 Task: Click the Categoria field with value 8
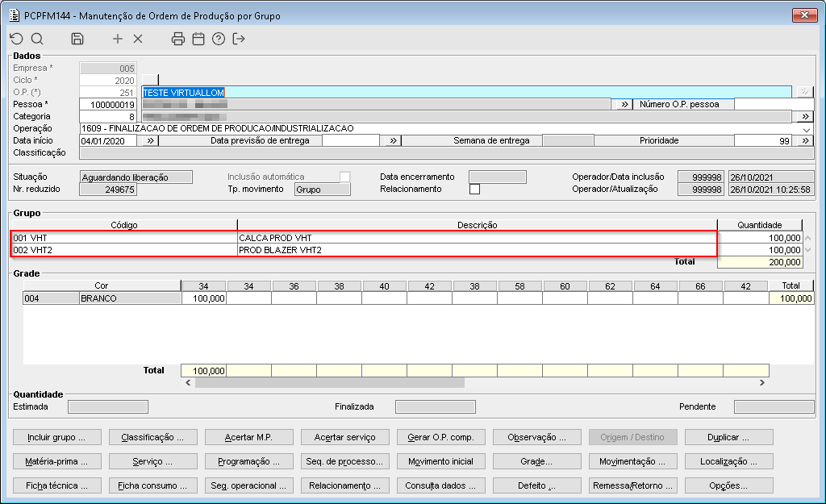click(108, 117)
